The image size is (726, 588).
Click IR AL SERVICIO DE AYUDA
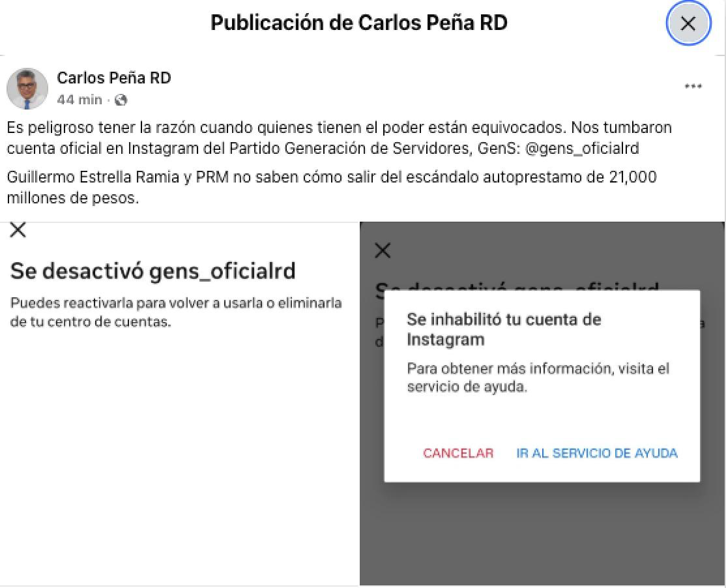pyautogui.click(x=596, y=453)
